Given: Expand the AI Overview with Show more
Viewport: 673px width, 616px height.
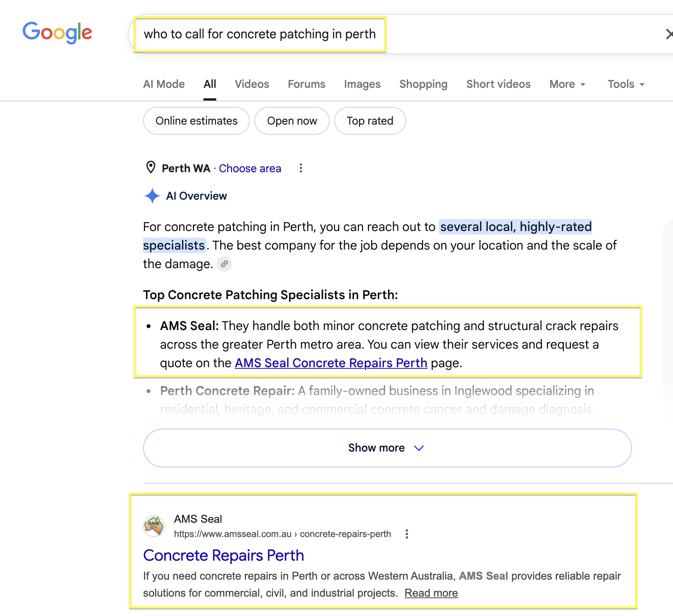Looking at the screenshot, I should coord(387,448).
